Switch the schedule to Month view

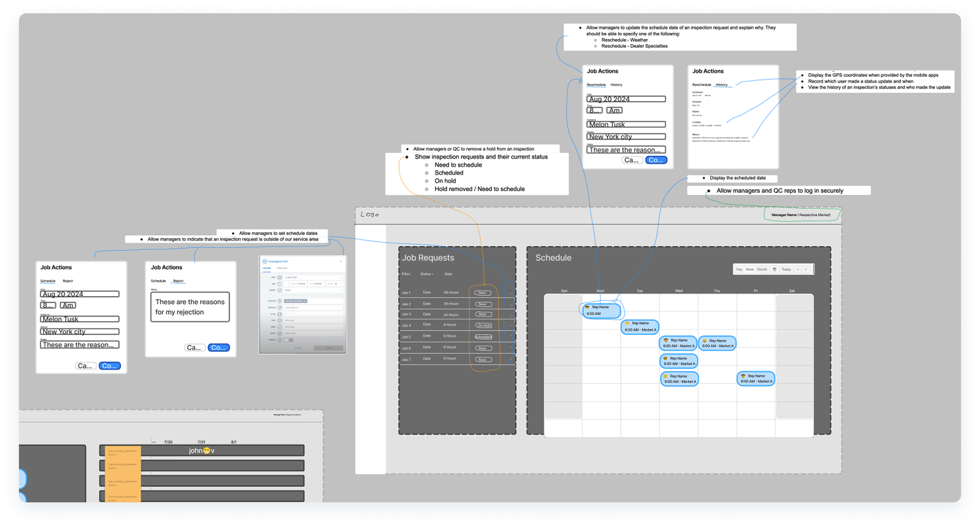click(762, 269)
